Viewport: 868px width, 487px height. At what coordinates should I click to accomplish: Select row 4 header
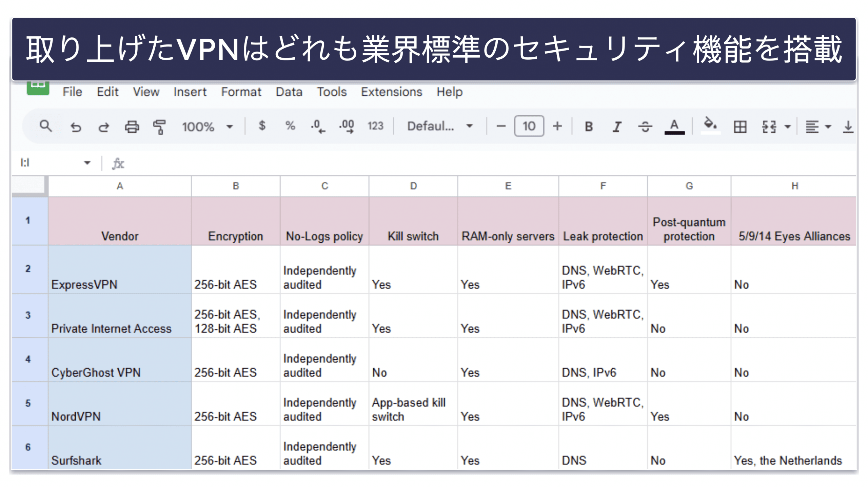click(29, 359)
